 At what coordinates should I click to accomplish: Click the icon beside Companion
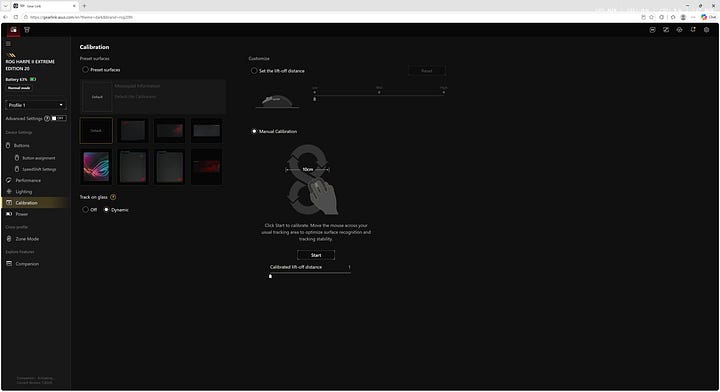pyautogui.click(x=9, y=263)
